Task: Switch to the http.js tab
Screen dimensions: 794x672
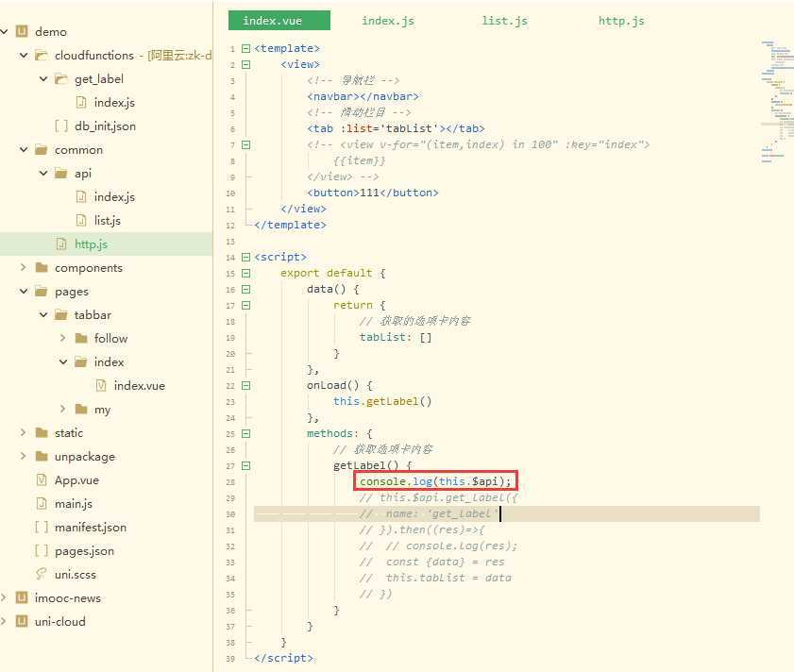Action: pyautogui.click(x=621, y=21)
